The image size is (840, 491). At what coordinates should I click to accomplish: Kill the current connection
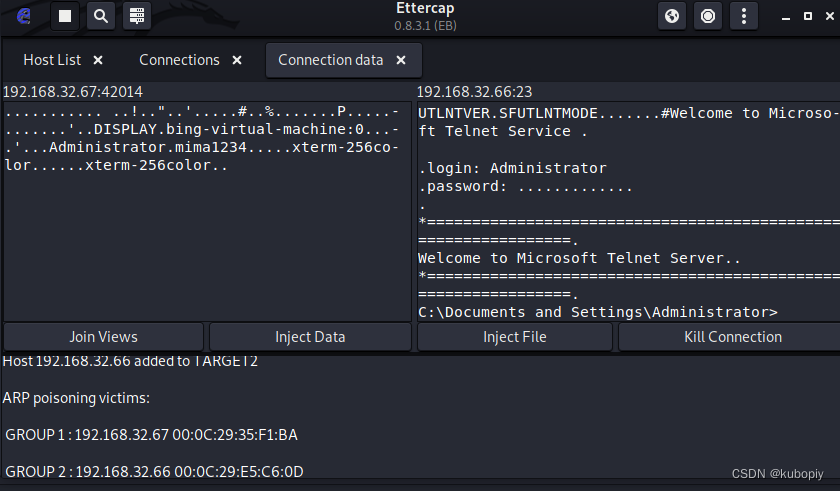click(x=733, y=337)
